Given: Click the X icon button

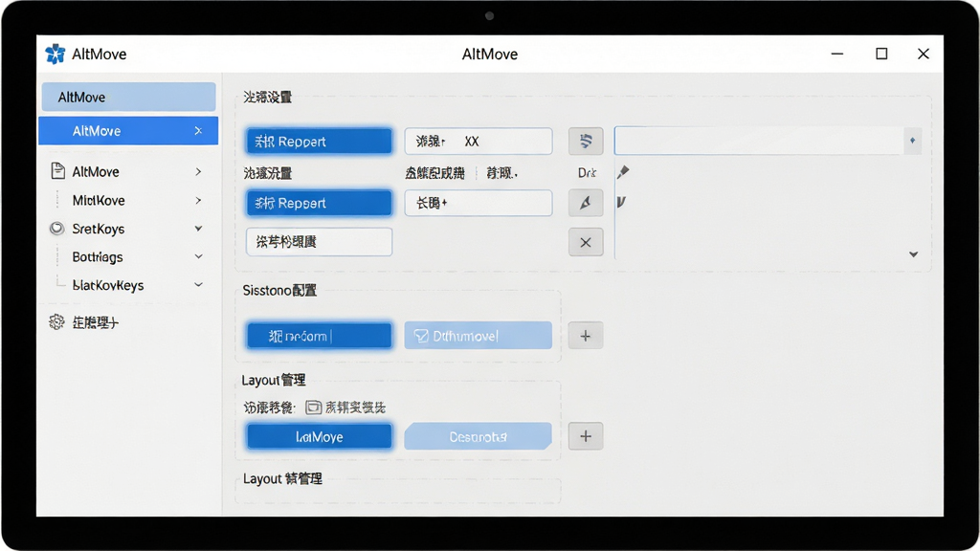Looking at the screenshot, I should coord(586,242).
